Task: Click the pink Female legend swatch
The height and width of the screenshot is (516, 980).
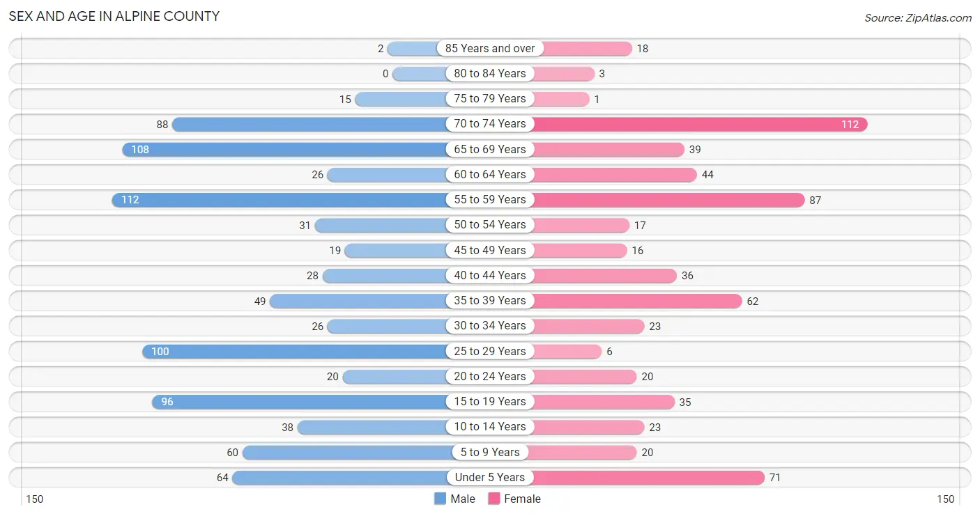Action: (494, 499)
